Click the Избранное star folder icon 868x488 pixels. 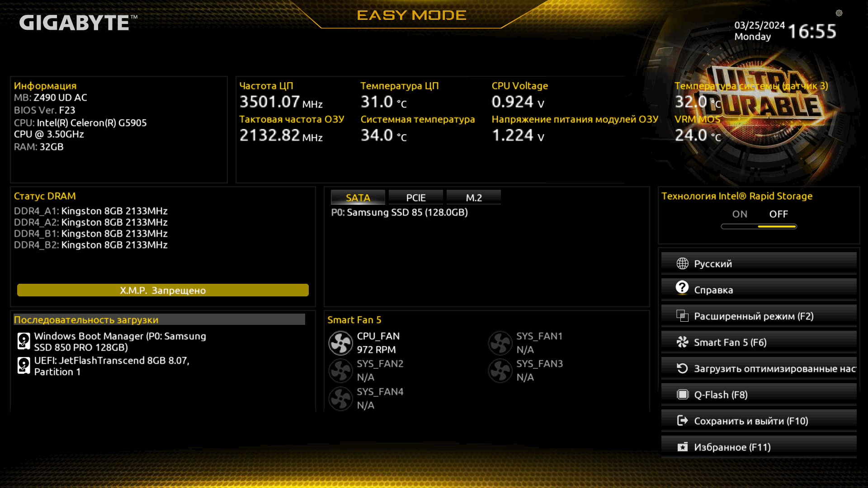pyautogui.click(x=682, y=447)
